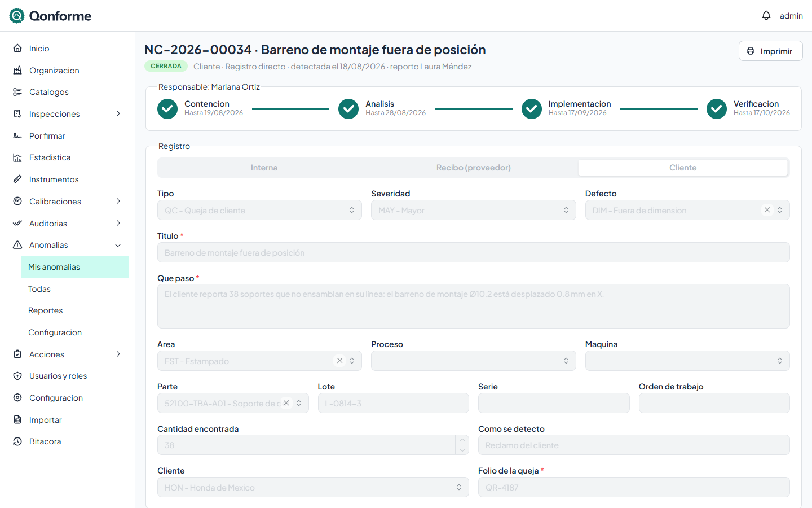This screenshot has height=508, width=812.
Task: Click the Por firmar signature icon
Action: pyautogui.click(x=17, y=136)
